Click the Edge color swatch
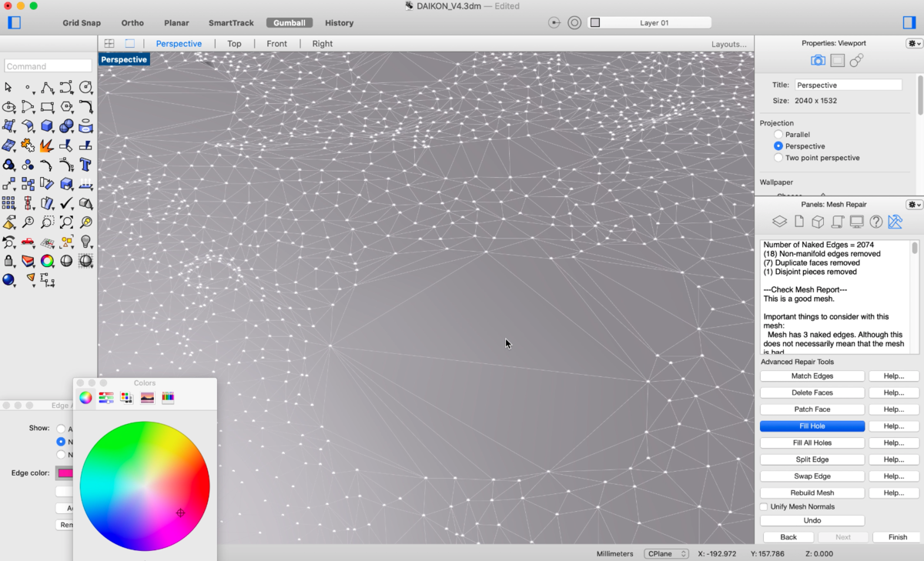Viewport: 924px width, 561px height. (x=64, y=473)
